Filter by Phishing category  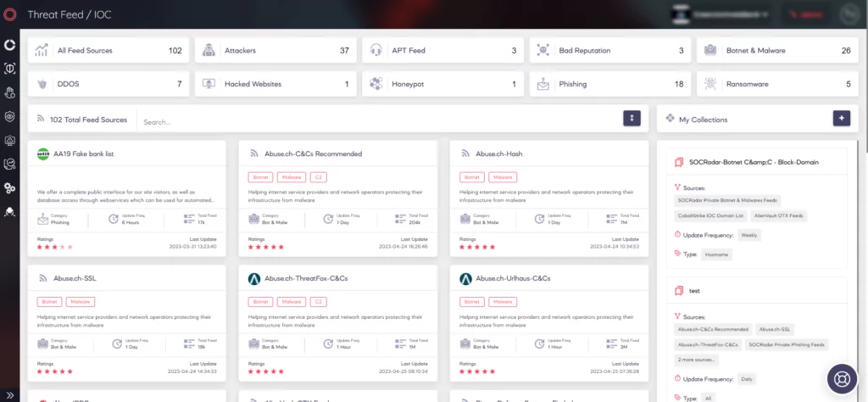(x=610, y=84)
